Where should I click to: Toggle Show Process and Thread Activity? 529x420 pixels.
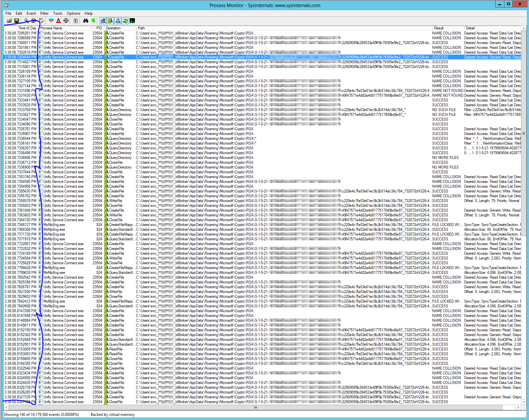pyautogui.click(x=125, y=21)
